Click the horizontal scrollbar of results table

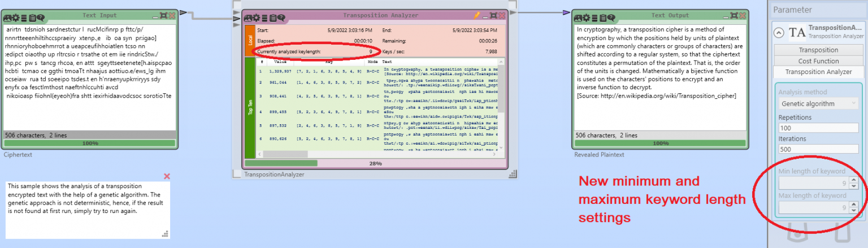(377, 154)
